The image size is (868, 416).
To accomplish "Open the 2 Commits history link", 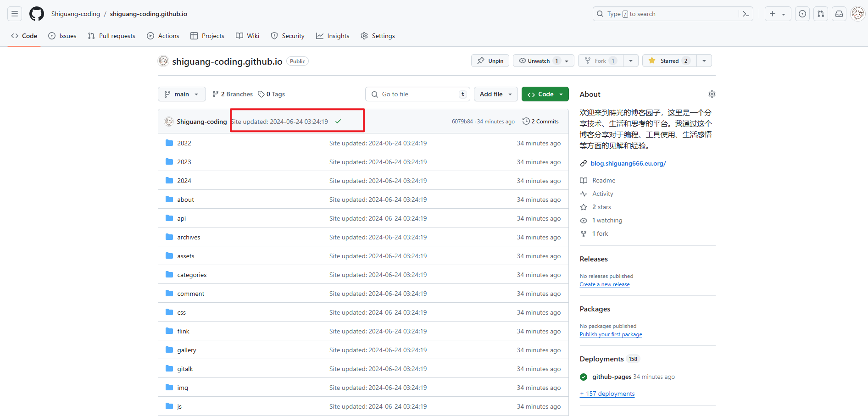I will (x=541, y=122).
